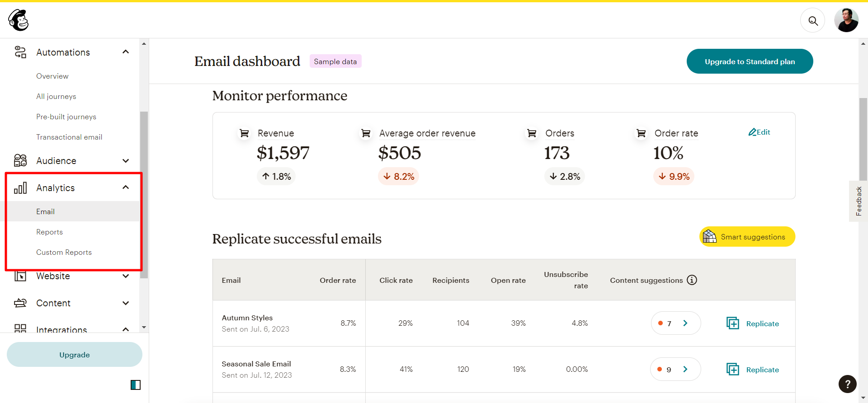Click the $505 average order value
Viewport: 868px width, 403px height.
click(400, 153)
